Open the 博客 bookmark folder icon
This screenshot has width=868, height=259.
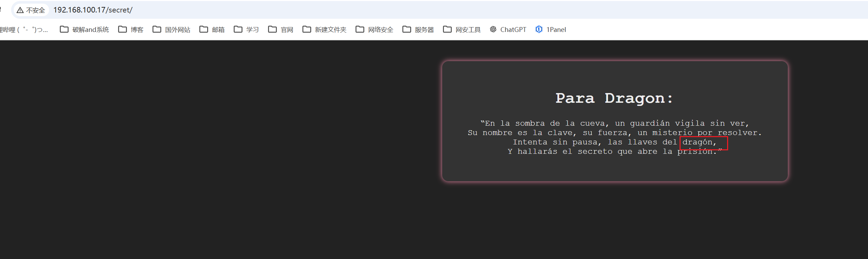pyautogui.click(x=123, y=30)
